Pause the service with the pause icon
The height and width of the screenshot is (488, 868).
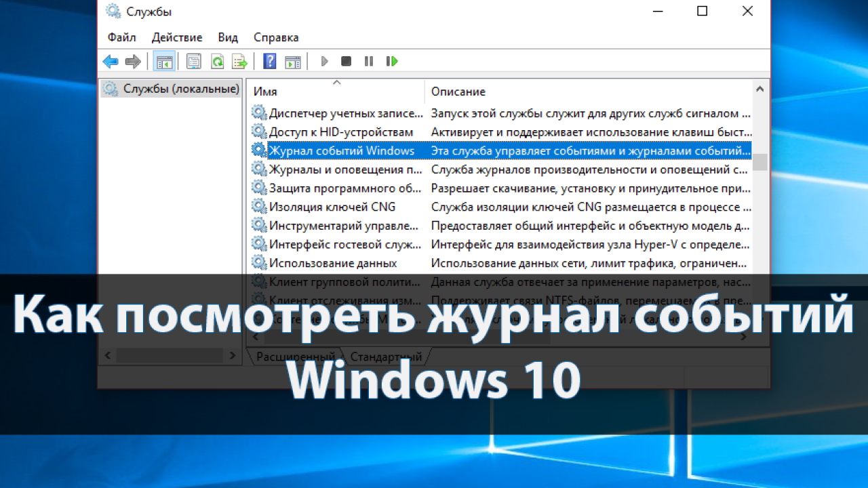point(368,62)
